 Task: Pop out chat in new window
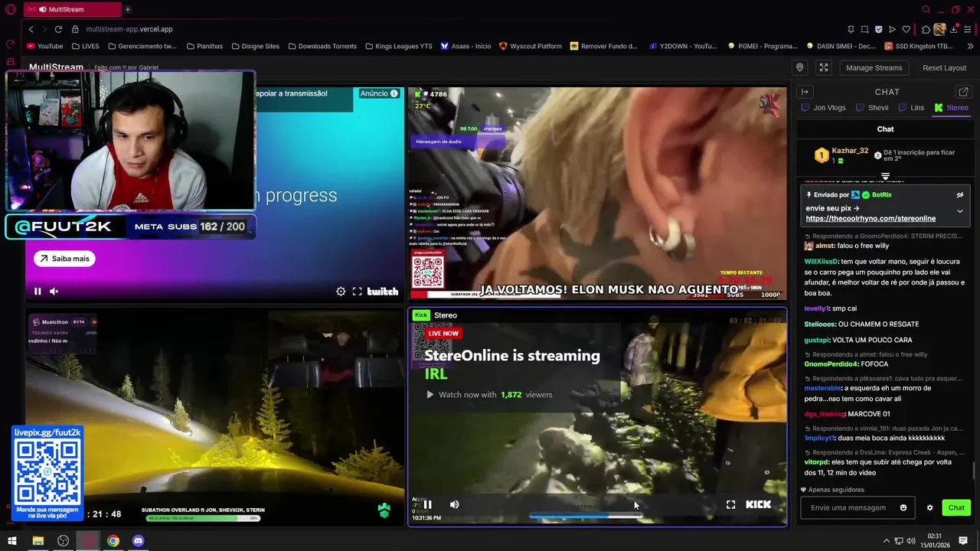coord(963,92)
